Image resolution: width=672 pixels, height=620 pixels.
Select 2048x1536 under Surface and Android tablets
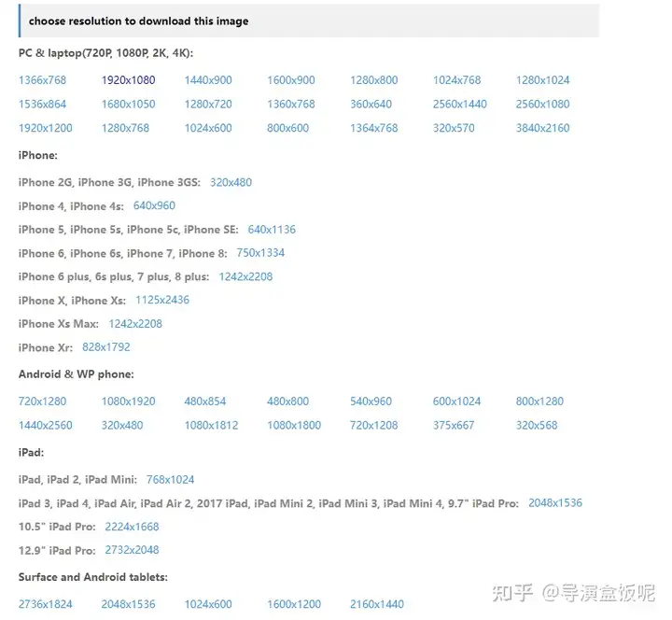pyautogui.click(x=128, y=604)
